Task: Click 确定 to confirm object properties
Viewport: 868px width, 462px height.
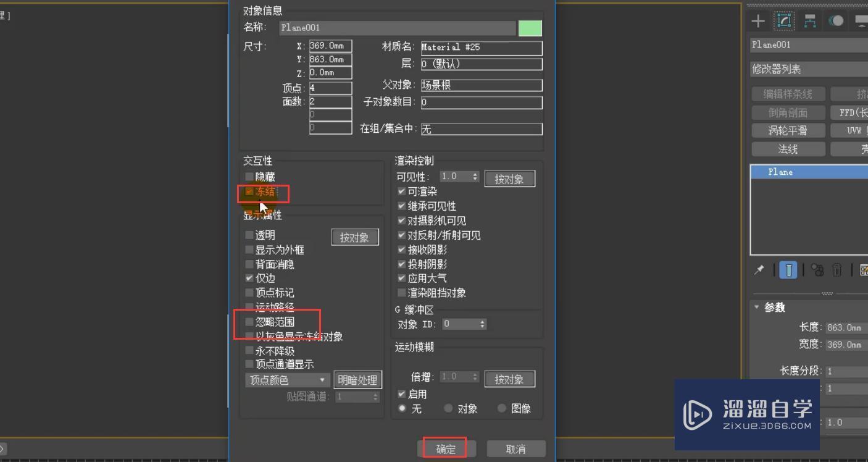Action: tap(446, 449)
